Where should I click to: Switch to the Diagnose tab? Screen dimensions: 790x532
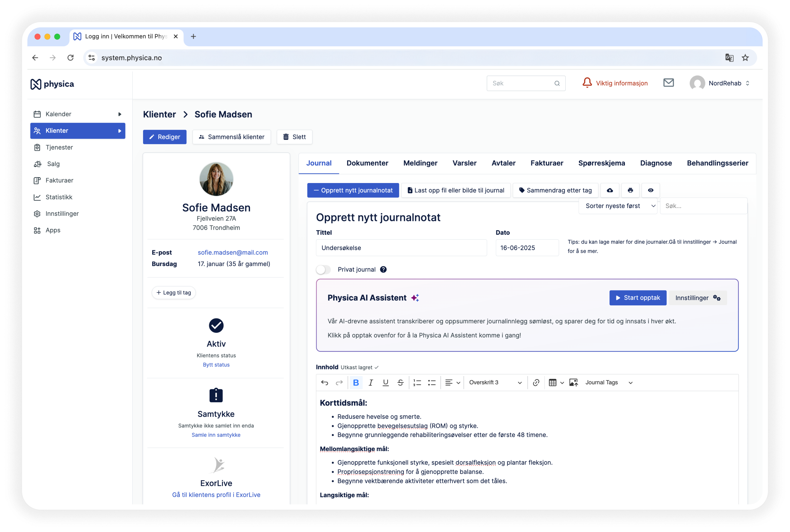coord(656,163)
